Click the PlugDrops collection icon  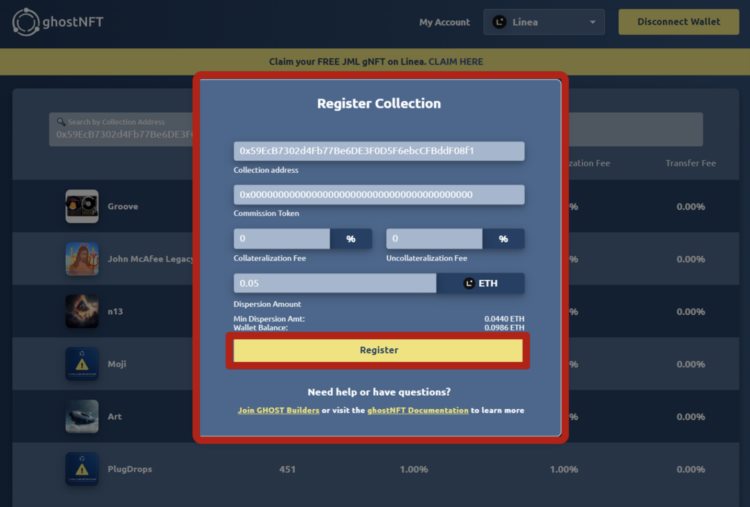tap(82, 469)
